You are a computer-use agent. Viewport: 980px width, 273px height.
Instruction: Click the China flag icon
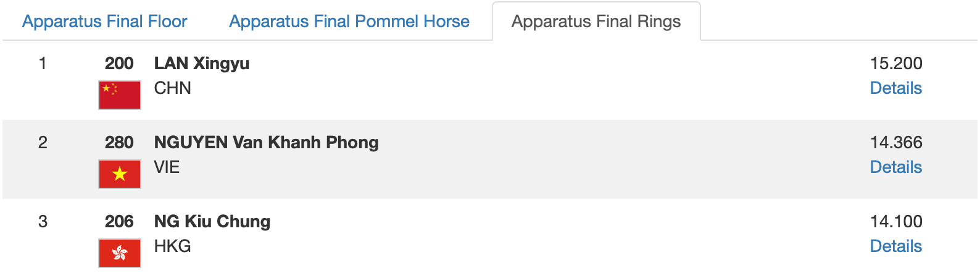(120, 95)
